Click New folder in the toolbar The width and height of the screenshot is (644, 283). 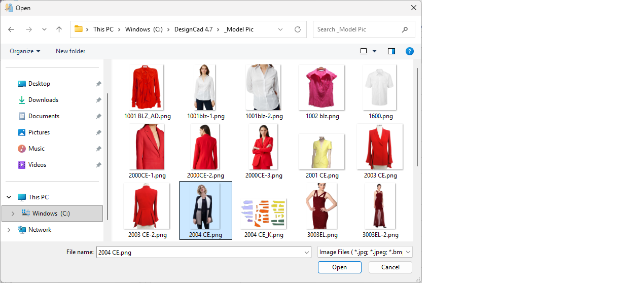(70, 51)
